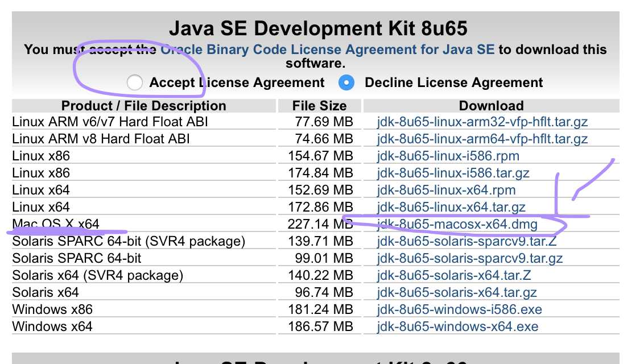Select the Decline License Agreement radio button
This screenshot has height=364, width=644.
[346, 82]
